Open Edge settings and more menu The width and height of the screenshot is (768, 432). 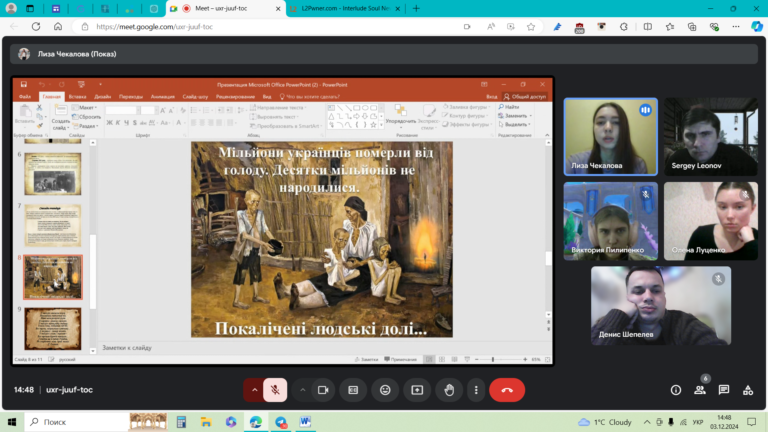(736, 26)
